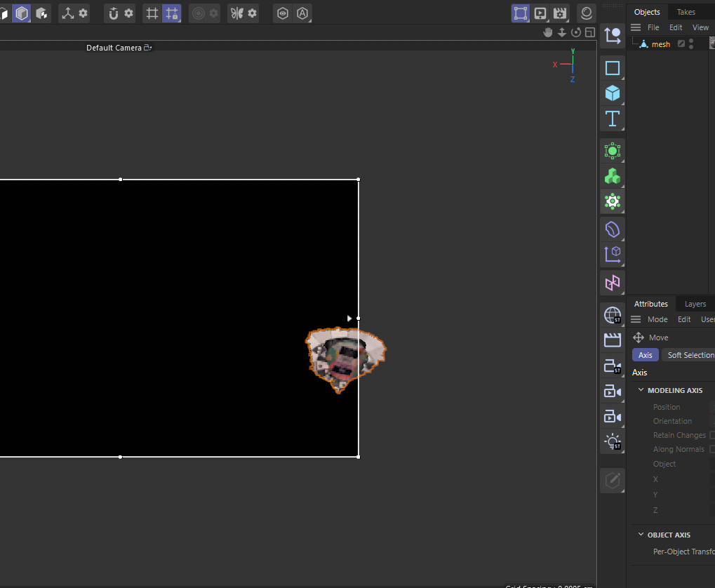This screenshot has height=588, width=715.
Task: Switch to the Takes tab
Action: click(685, 12)
